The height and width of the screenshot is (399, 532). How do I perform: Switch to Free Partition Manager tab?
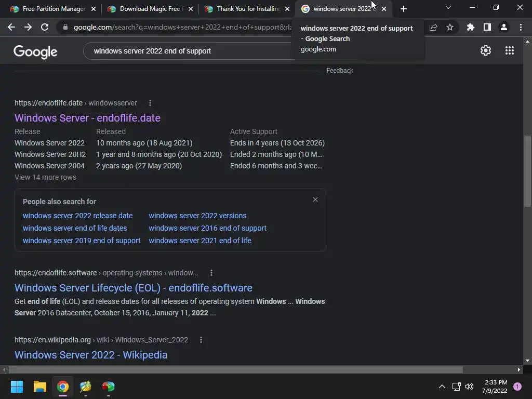(51, 9)
